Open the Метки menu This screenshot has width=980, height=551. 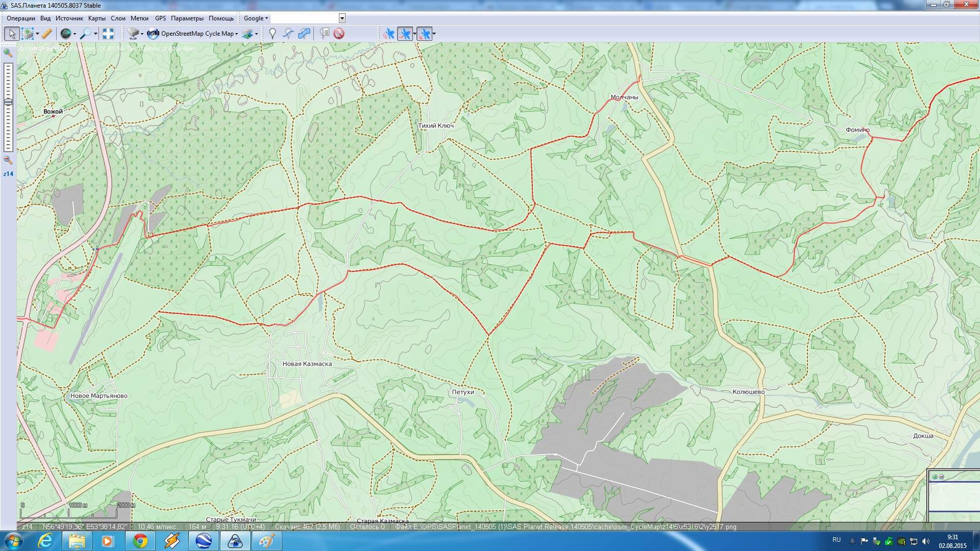139,18
